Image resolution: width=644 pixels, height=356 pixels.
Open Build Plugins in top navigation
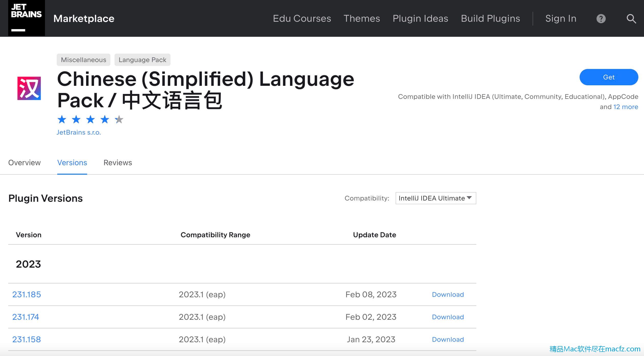[490, 18]
